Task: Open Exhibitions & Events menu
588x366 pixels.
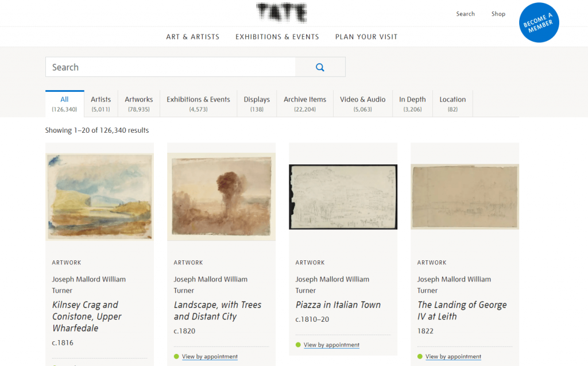Action: pyautogui.click(x=277, y=37)
